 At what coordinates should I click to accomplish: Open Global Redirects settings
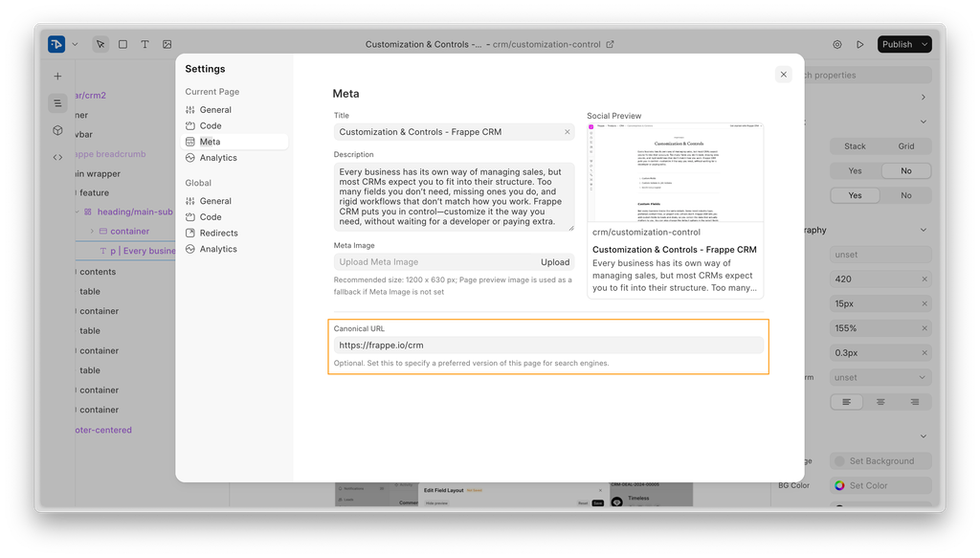click(x=234, y=234)
